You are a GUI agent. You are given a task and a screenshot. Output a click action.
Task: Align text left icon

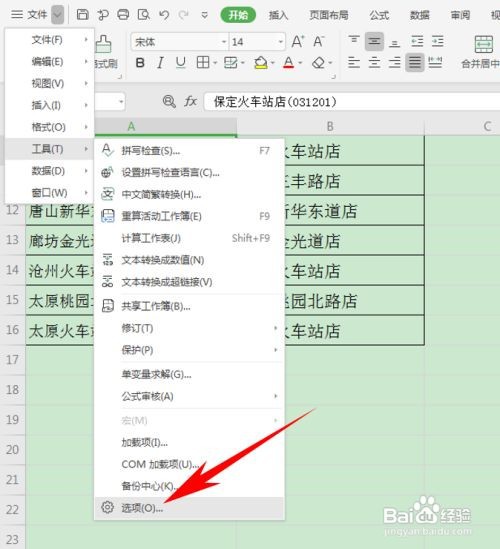(x=354, y=63)
